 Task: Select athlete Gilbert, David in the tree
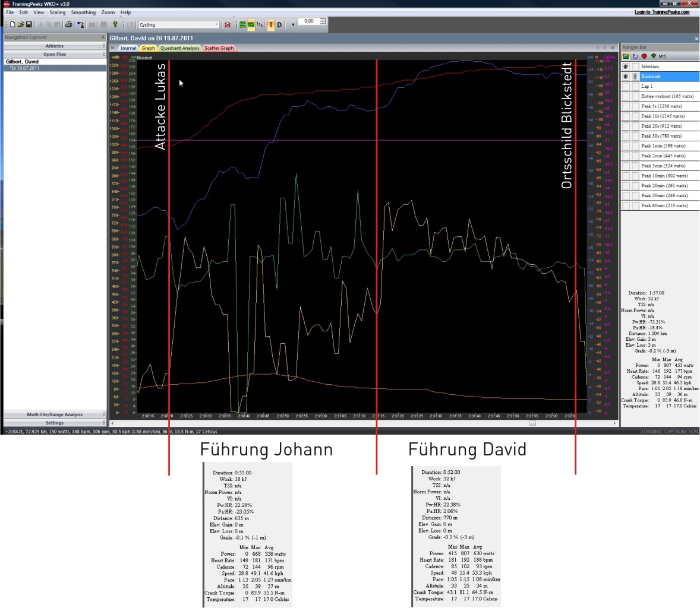(23, 62)
